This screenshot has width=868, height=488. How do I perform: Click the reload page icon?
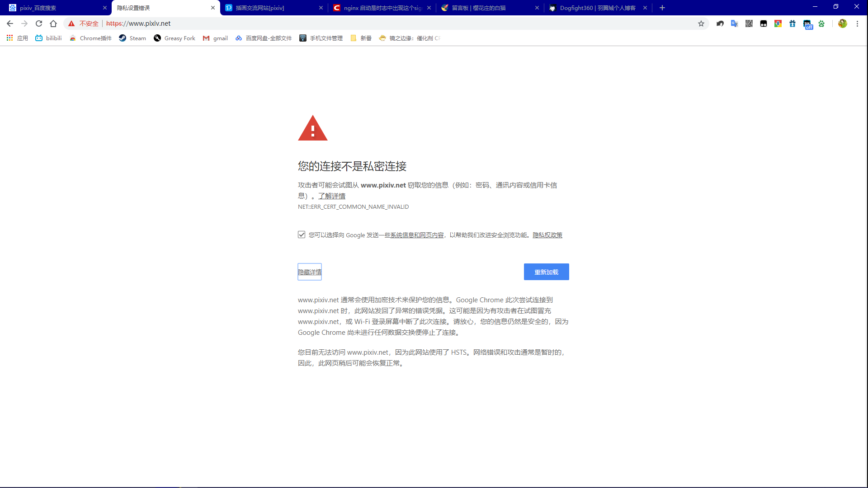point(39,23)
